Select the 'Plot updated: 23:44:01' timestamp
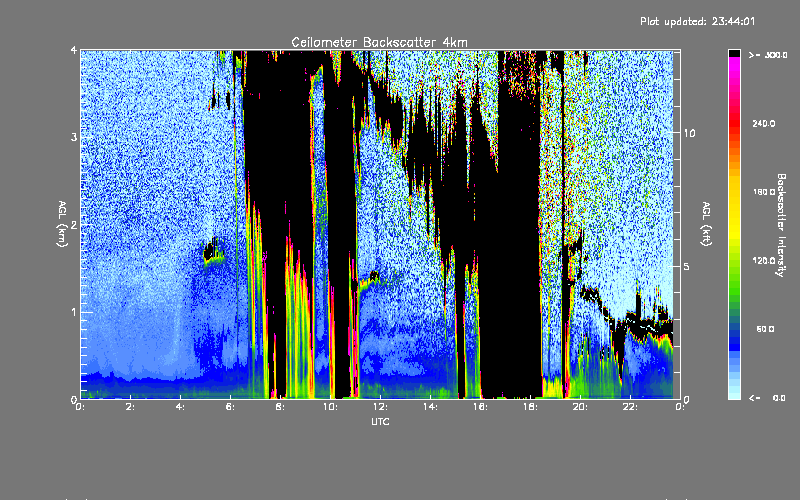Screen dimensions: 800x500 coord(697,21)
